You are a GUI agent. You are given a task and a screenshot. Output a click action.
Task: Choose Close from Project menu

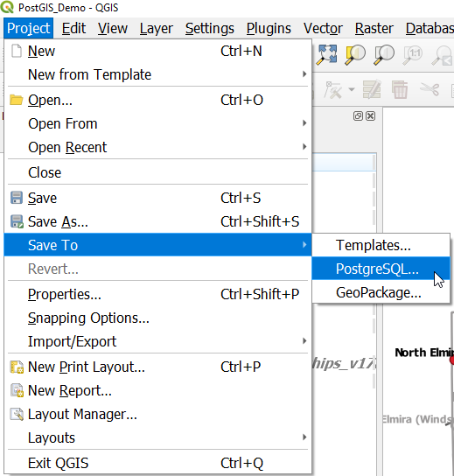tap(157, 172)
